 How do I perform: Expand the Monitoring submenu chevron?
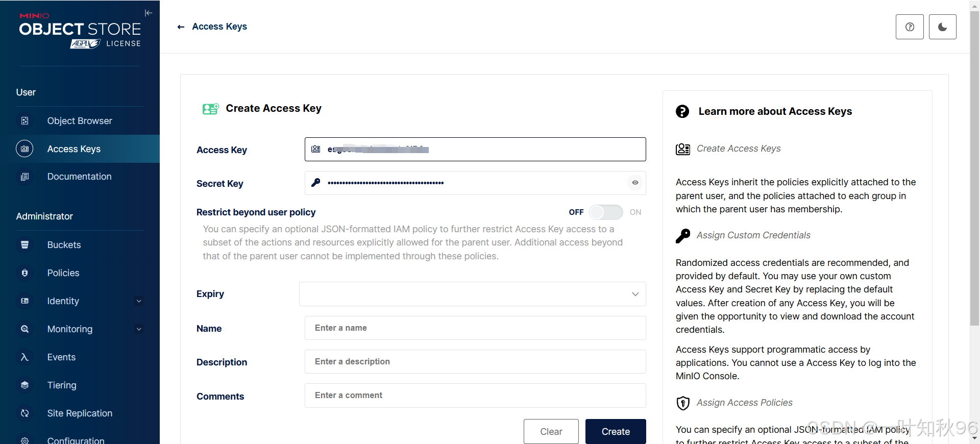click(x=139, y=329)
